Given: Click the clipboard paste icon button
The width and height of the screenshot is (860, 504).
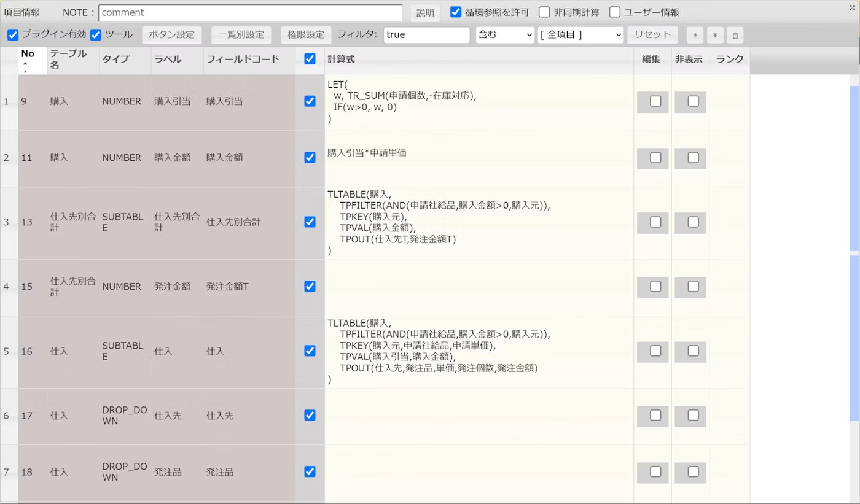Looking at the screenshot, I should [735, 35].
